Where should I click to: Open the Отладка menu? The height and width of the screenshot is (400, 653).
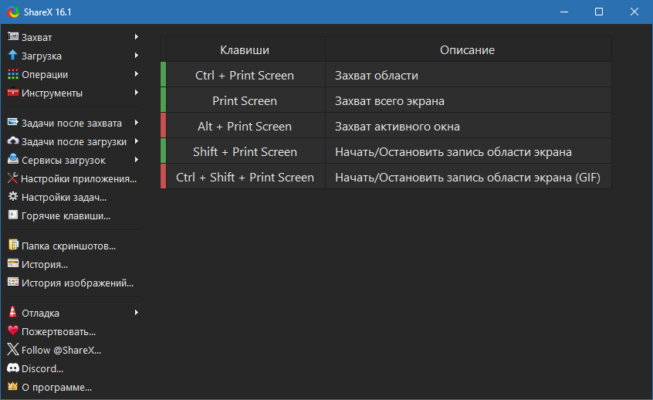73,313
